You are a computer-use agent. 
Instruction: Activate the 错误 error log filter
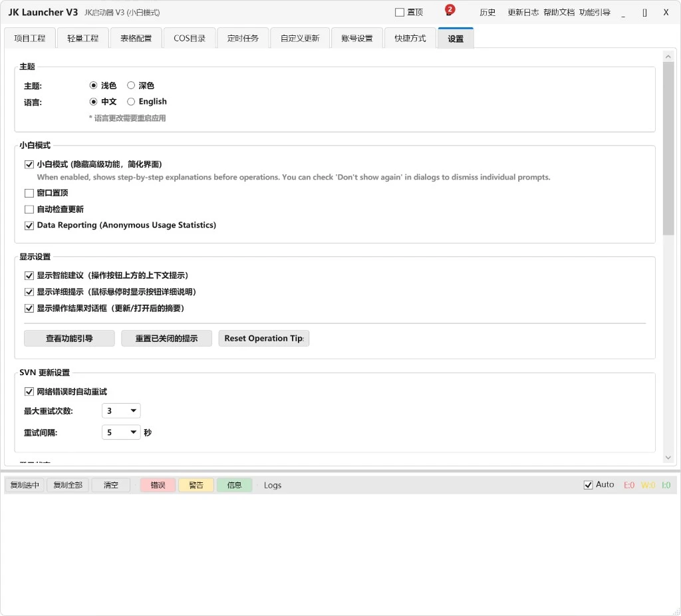click(x=158, y=485)
